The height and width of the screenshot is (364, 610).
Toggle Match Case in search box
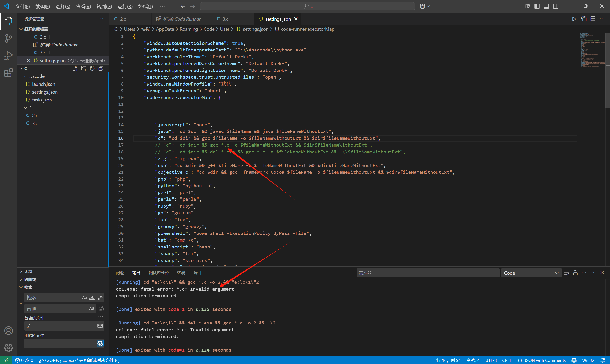84,298
